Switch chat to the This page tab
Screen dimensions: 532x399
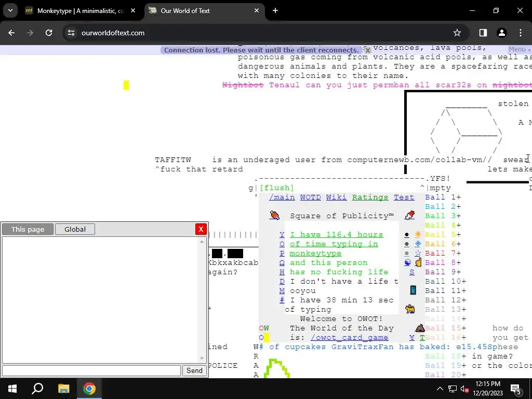pos(28,229)
